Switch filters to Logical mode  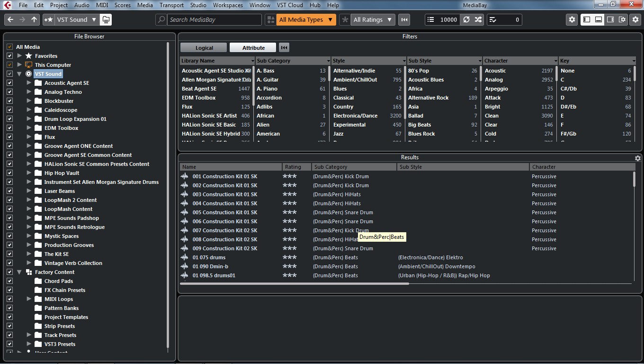pos(204,47)
